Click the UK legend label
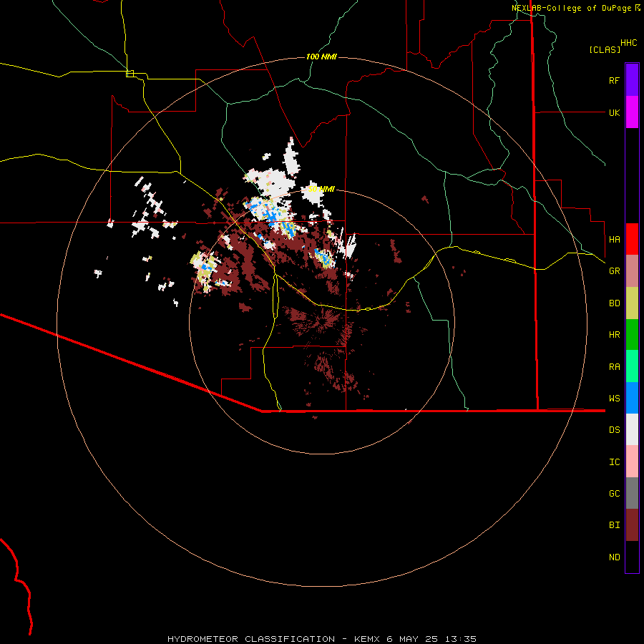644x644 pixels. pos(614,112)
